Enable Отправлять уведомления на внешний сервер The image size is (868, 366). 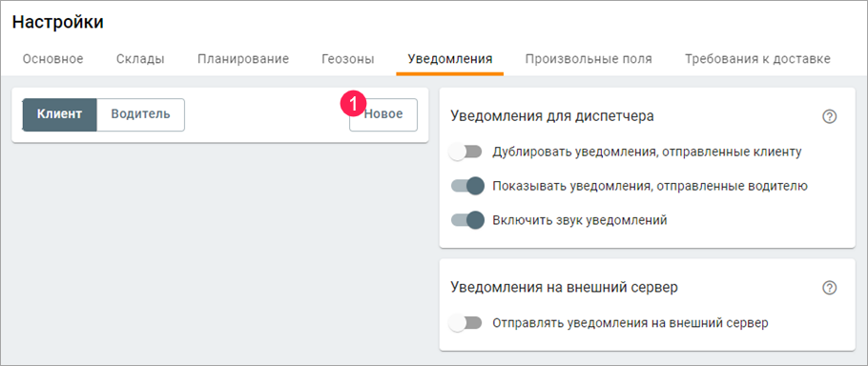tap(465, 323)
